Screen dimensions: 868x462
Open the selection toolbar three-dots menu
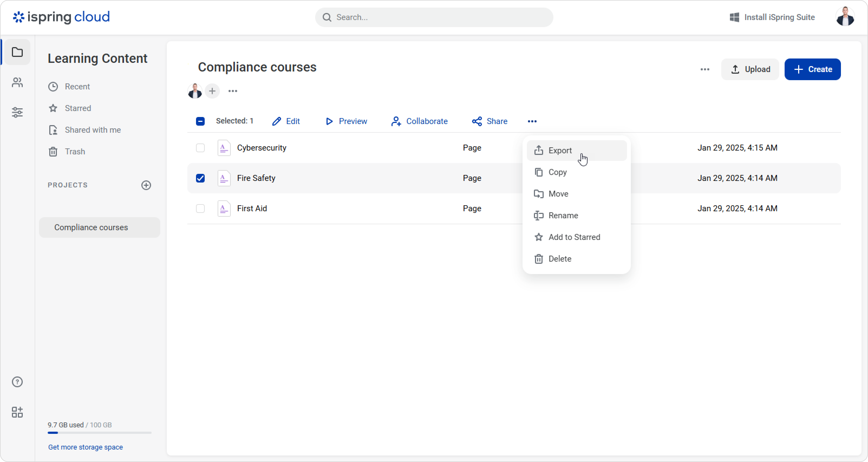coord(532,121)
